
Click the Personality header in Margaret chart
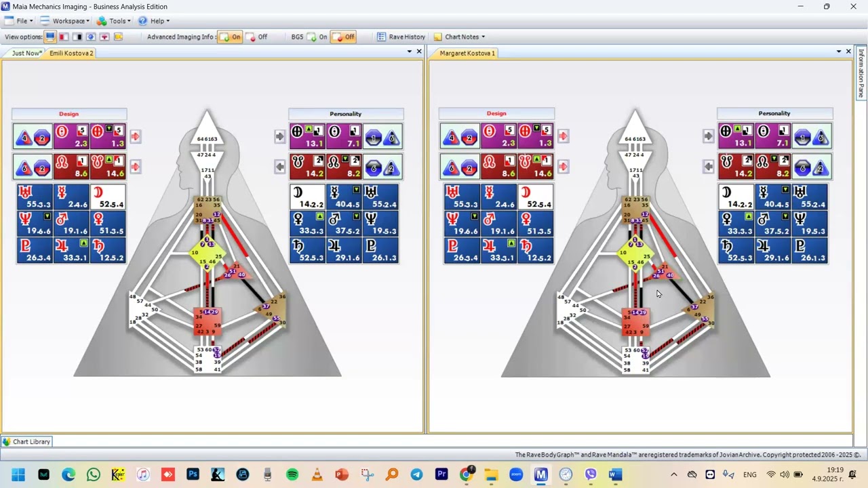click(774, 113)
